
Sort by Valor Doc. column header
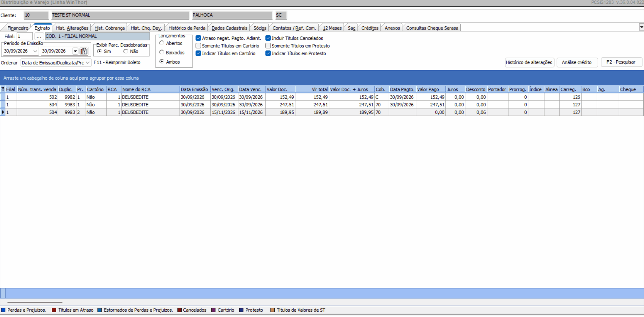pyautogui.click(x=280, y=89)
